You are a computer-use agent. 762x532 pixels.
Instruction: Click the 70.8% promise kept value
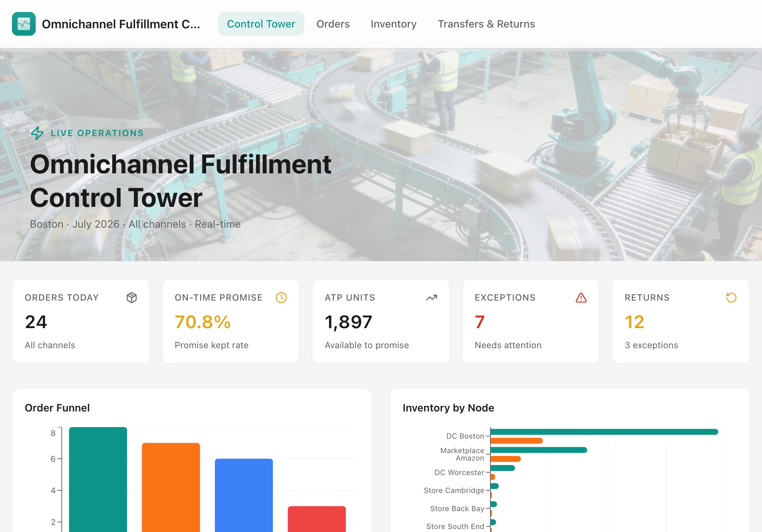coord(203,322)
